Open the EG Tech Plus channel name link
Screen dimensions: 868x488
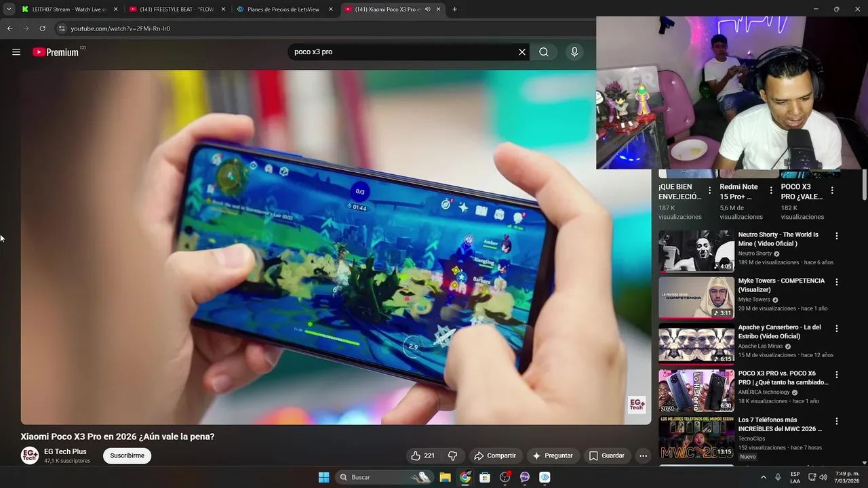(65, 451)
